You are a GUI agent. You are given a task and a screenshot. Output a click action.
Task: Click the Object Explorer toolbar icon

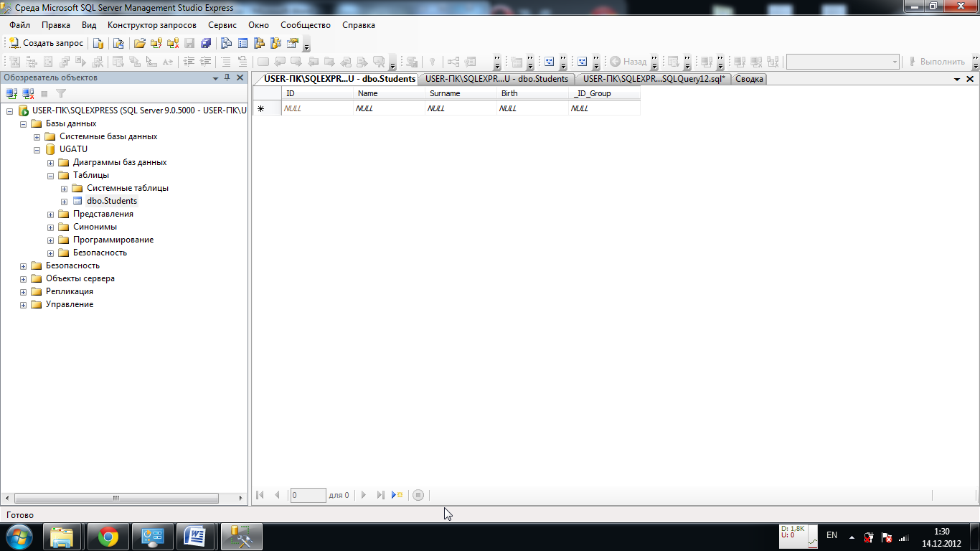click(260, 43)
